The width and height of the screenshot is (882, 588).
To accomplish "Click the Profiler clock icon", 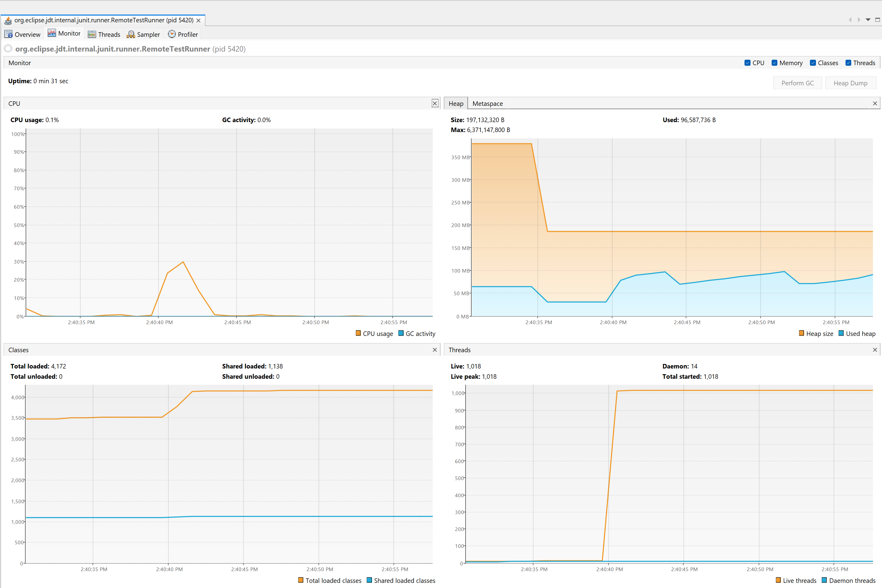I will (172, 34).
